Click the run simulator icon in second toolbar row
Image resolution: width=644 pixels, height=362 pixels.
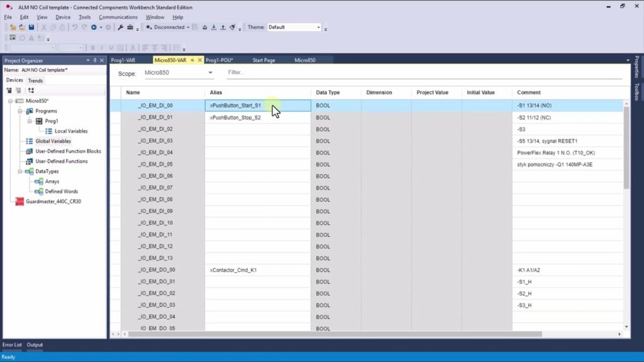coord(13,38)
